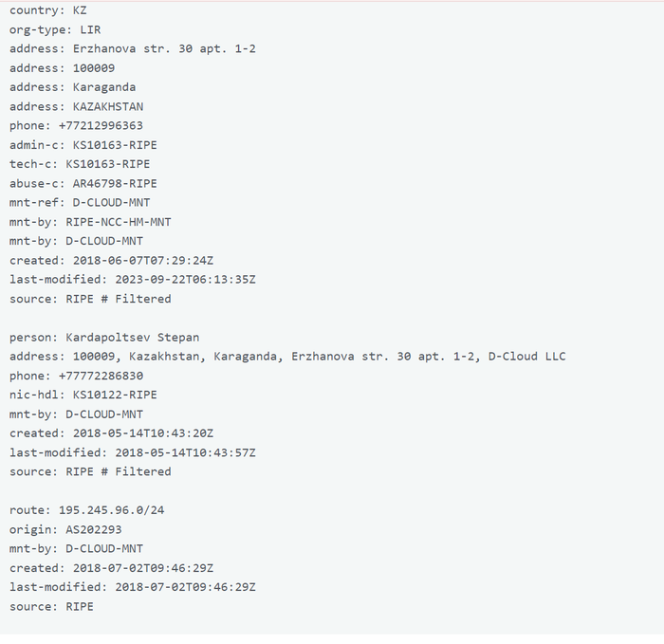
Task: Click the tech-c KS10163-RIPE handle
Action: 107,164
